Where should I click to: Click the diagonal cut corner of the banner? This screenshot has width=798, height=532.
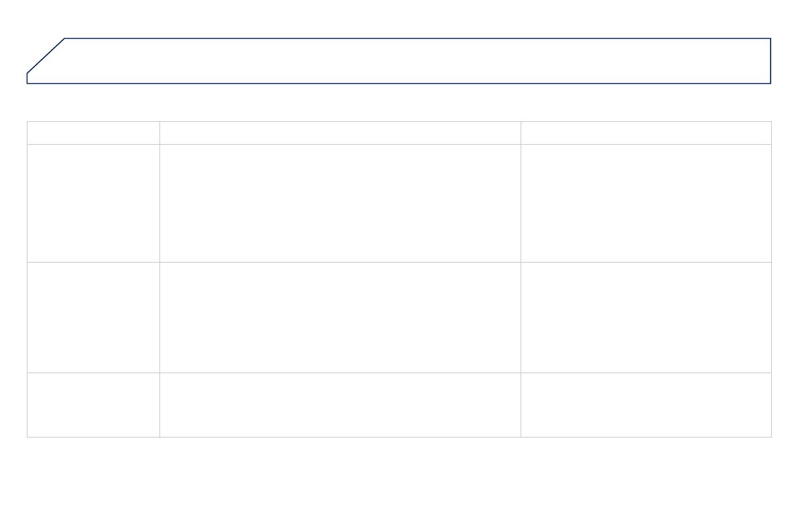46,56
